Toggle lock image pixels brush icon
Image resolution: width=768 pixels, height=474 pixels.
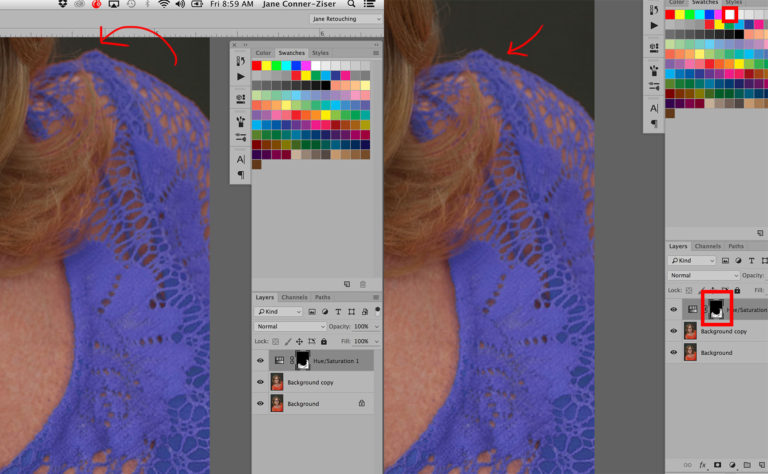coord(288,341)
